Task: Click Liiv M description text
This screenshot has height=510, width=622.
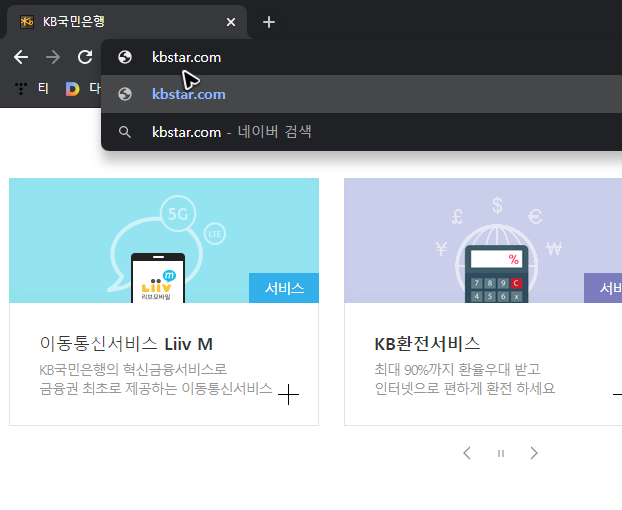Action: coord(156,379)
